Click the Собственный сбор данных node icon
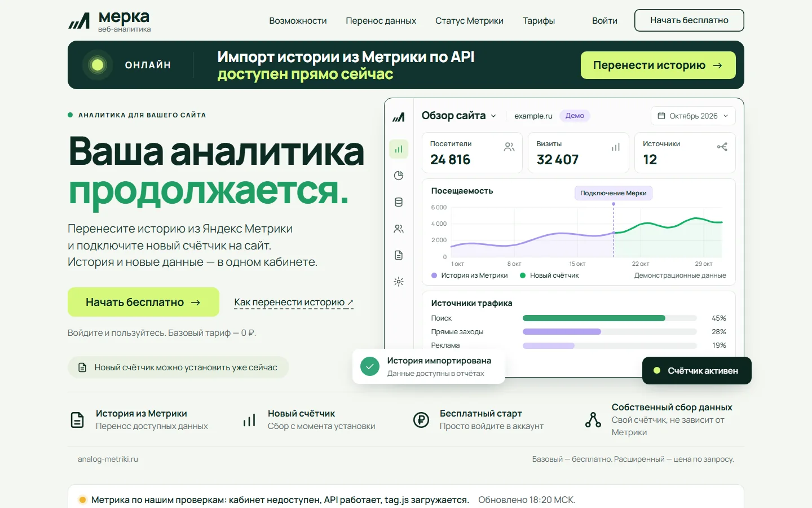812x508 pixels. pyautogui.click(x=593, y=420)
